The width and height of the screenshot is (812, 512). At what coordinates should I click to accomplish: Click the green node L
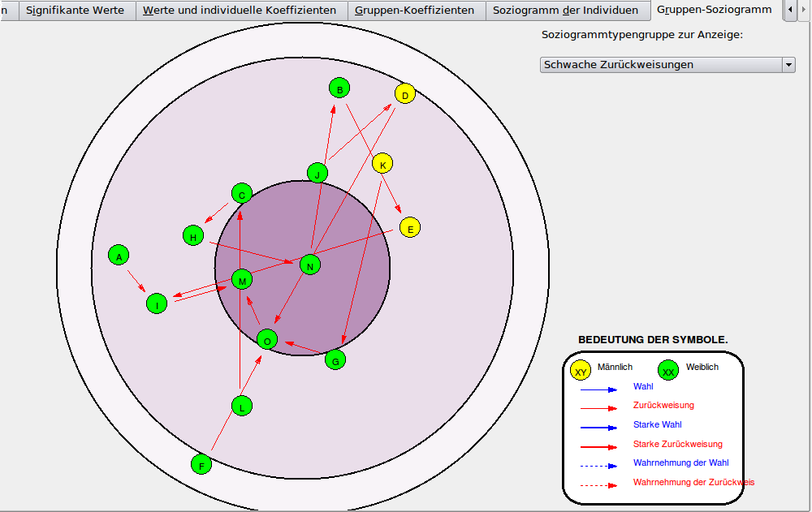pos(242,407)
